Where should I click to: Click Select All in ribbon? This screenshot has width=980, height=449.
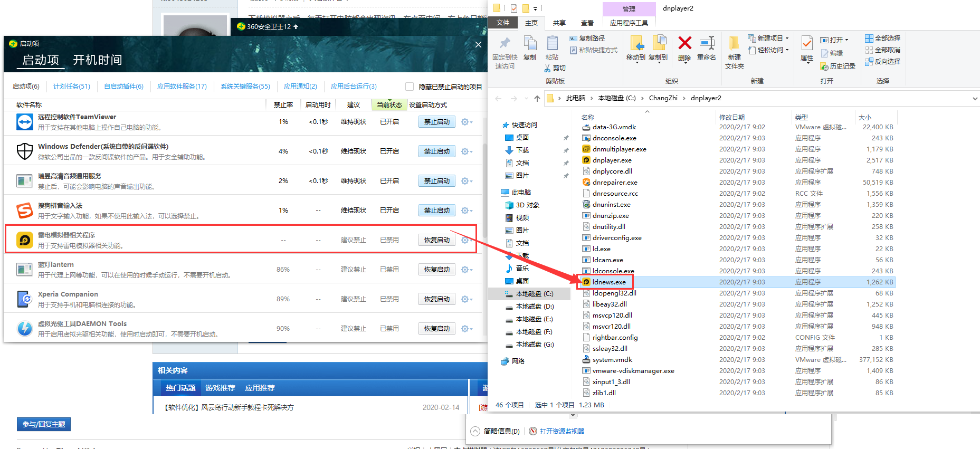[x=882, y=39]
